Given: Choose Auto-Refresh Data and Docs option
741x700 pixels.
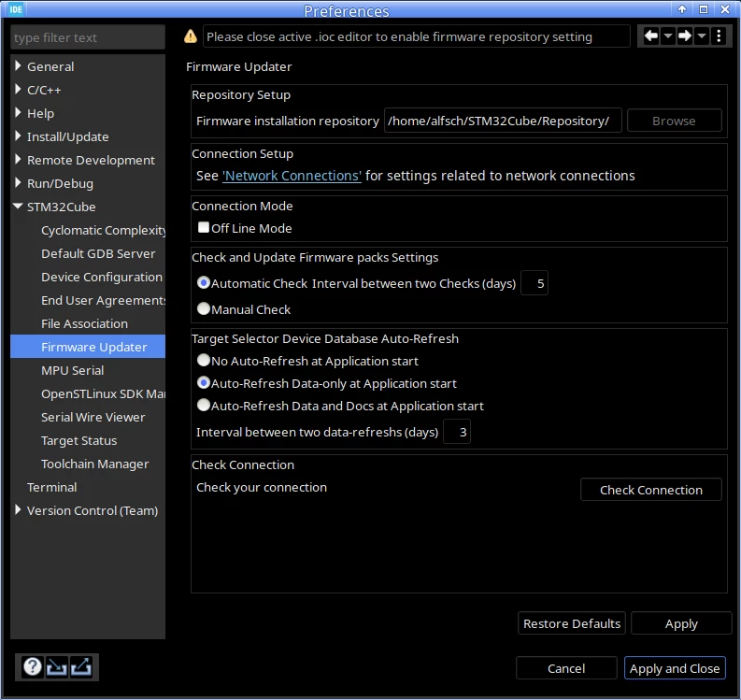Looking at the screenshot, I should point(204,406).
